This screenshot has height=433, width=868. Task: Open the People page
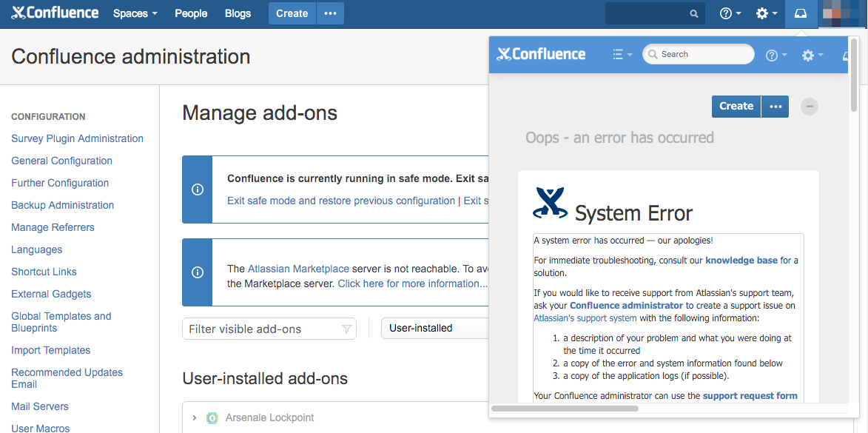click(x=191, y=13)
